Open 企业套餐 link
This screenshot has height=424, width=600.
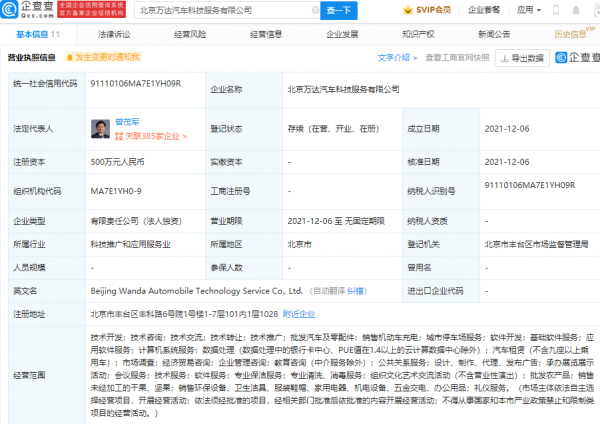[x=484, y=10]
